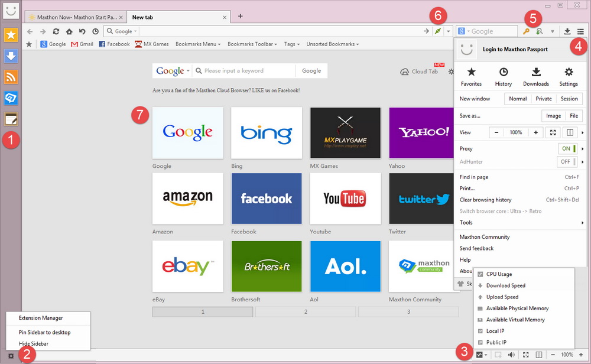Open Settings in the main menu panel
Image resolution: width=591 pixels, height=364 pixels.
pos(569,77)
